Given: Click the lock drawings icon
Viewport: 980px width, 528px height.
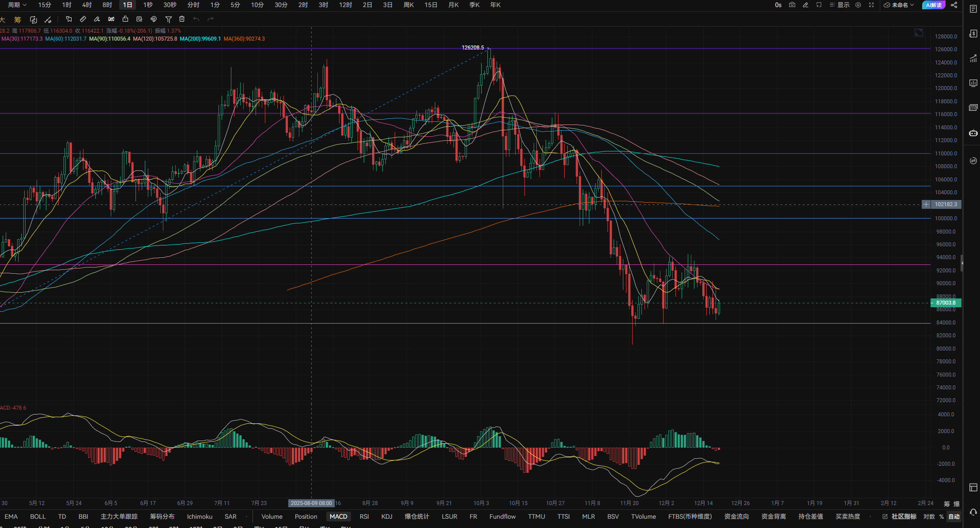Looking at the screenshot, I should (125, 19).
